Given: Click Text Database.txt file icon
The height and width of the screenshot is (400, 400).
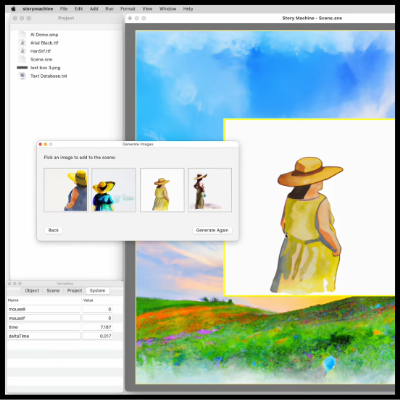Looking at the screenshot, I should coord(22,76).
